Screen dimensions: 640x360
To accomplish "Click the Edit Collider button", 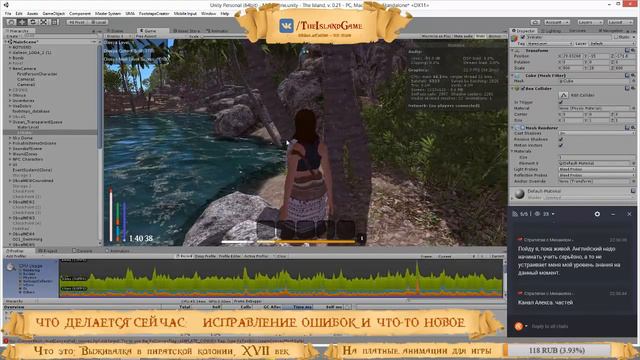I will coord(563,95).
